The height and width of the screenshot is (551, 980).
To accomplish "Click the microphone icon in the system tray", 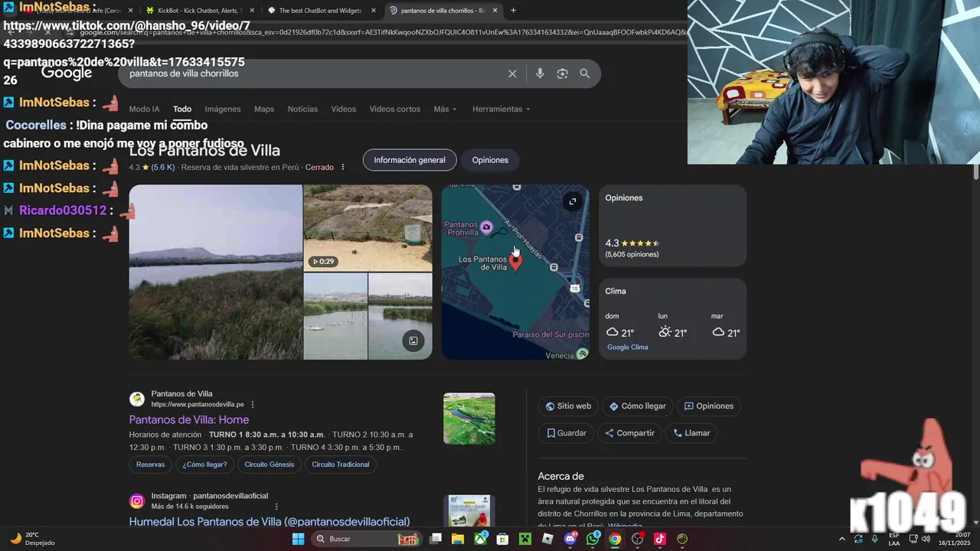I will point(875,539).
